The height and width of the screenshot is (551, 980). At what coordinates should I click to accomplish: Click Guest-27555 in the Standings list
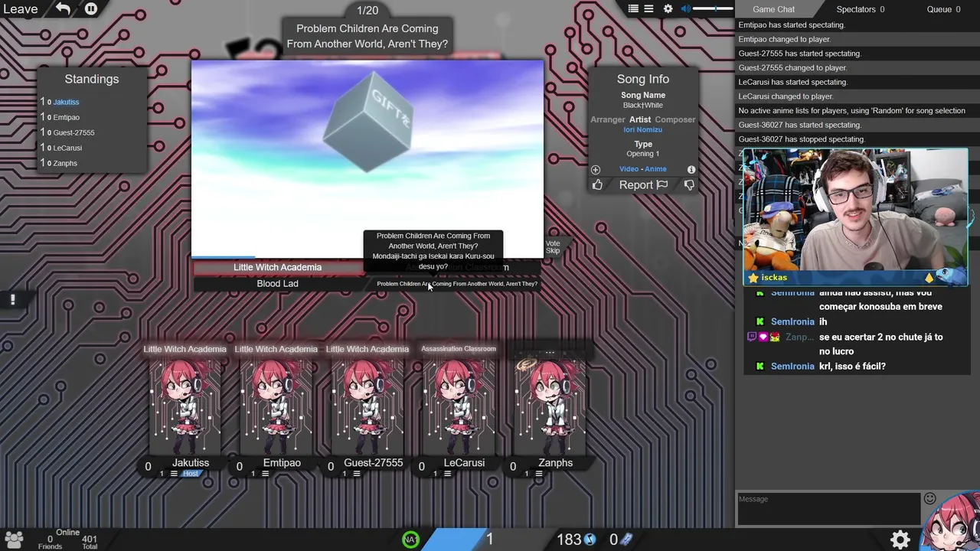(73, 132)
